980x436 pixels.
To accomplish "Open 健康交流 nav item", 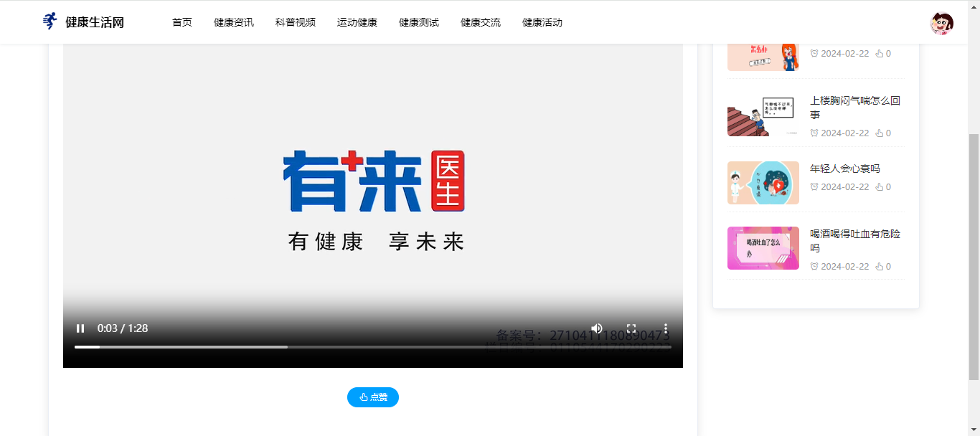I will click(x=481, y=22).
